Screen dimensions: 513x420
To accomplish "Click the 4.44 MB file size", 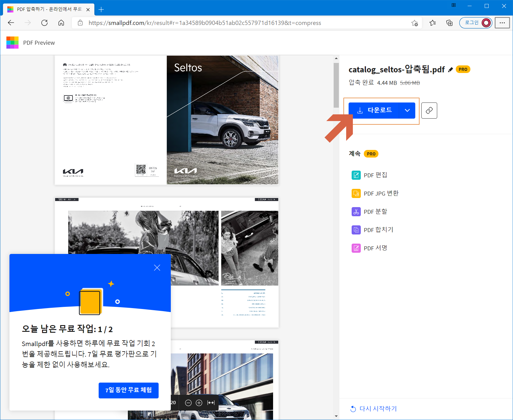I will 387,83.
